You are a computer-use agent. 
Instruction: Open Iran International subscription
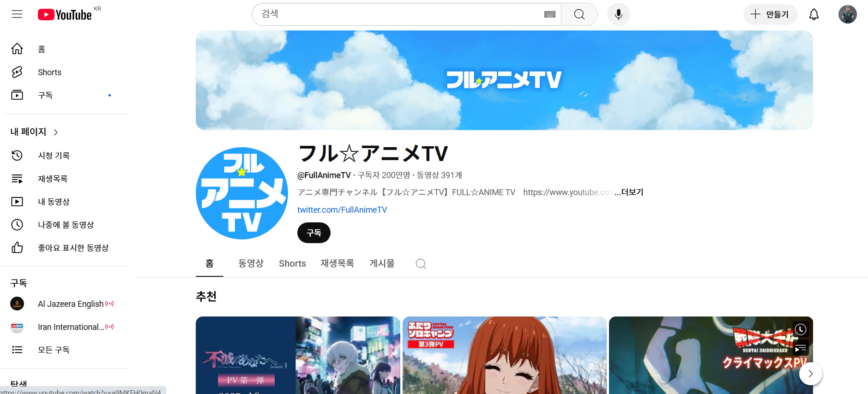pos(66,327)
